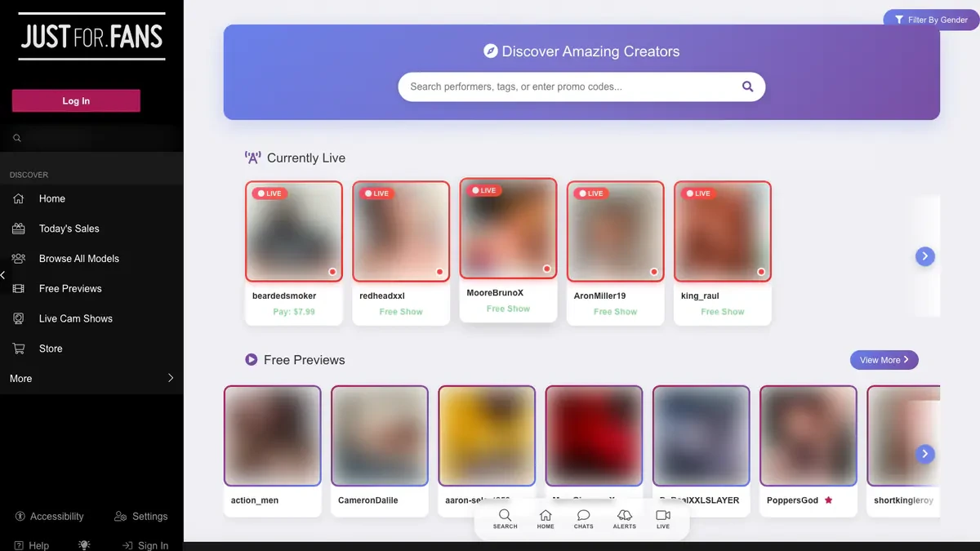This screenshot has width=980, height=551.
Task: Click the Store cart icon
Action: click(x=19, y=349)
